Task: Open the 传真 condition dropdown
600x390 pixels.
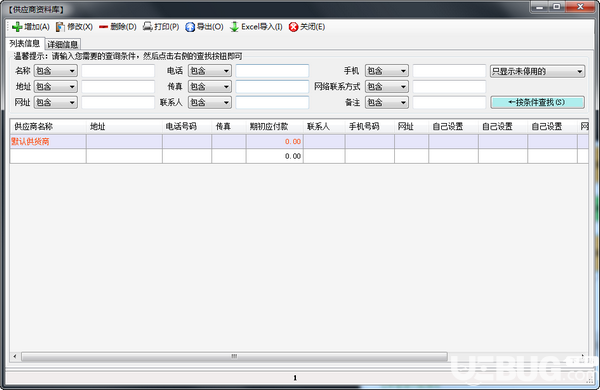Action: pos(210,86)
